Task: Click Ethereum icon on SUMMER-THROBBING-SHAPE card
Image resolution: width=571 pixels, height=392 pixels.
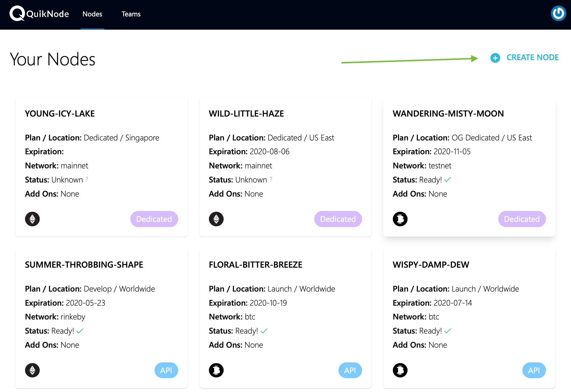Action: (x=32, y=370)
